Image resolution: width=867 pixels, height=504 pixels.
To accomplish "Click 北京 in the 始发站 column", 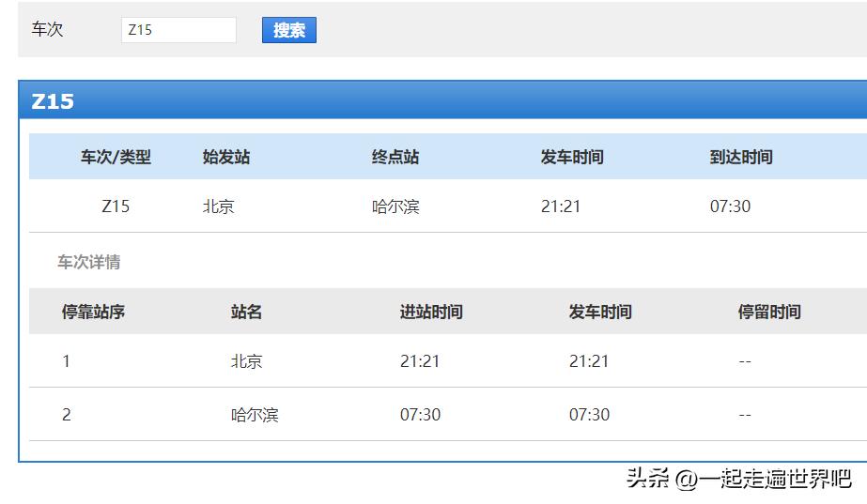I will click(x=219, y=206).
